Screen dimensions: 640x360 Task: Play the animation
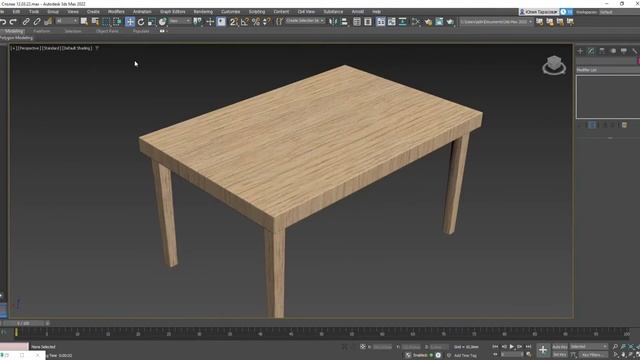pos(511,347)
